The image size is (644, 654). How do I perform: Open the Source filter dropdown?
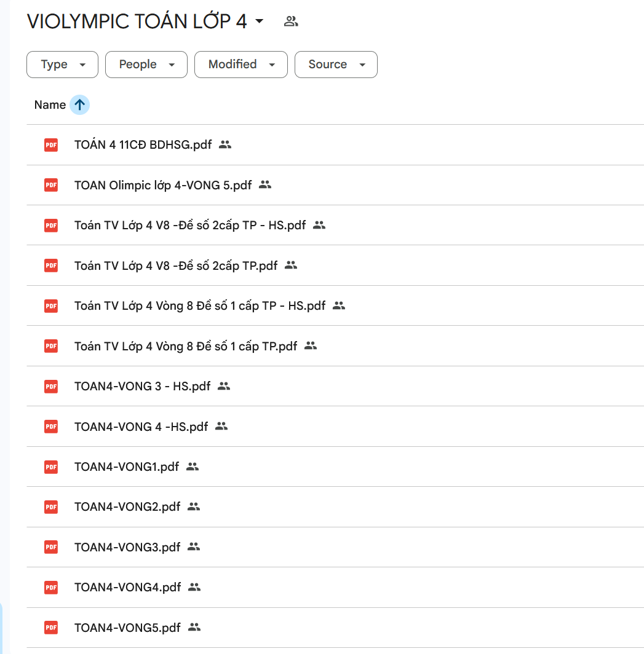(x=336, y=65)
